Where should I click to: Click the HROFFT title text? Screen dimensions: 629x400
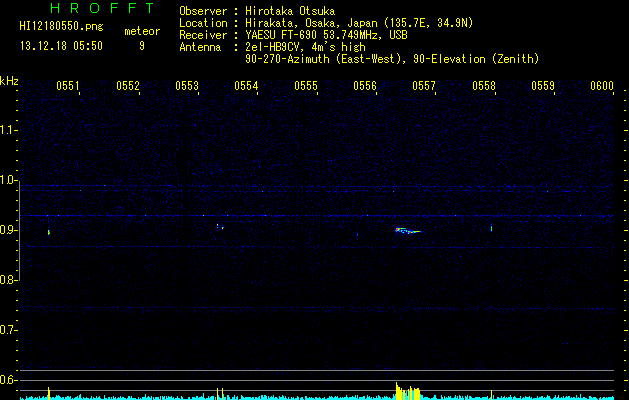click(x=102, y=8)
